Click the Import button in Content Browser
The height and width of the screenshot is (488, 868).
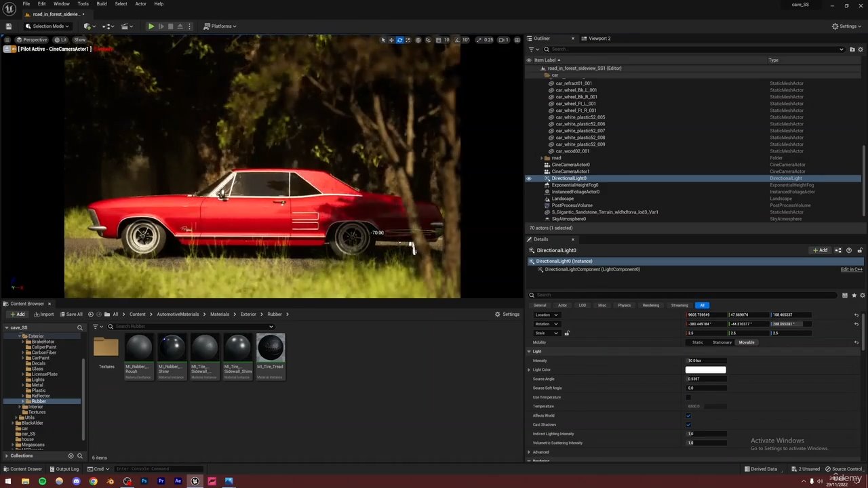[43, 314]
